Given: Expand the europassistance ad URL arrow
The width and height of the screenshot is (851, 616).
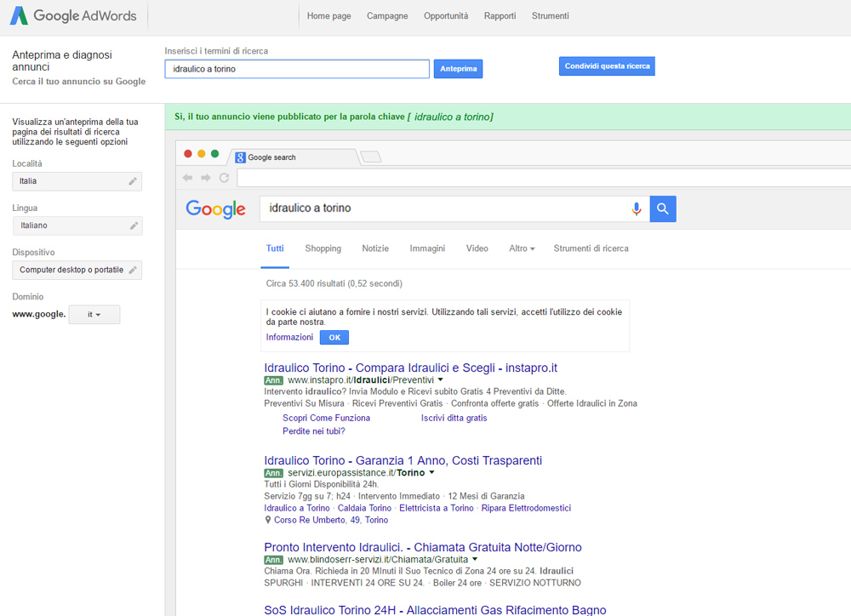Looking at the screenshot, I should (432, 472).
